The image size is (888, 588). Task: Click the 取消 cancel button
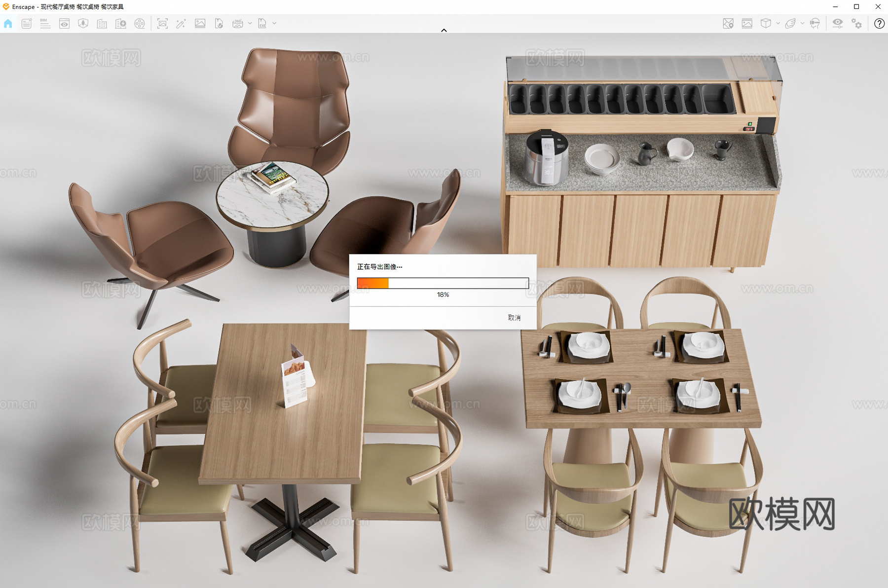tap(514, 318)
